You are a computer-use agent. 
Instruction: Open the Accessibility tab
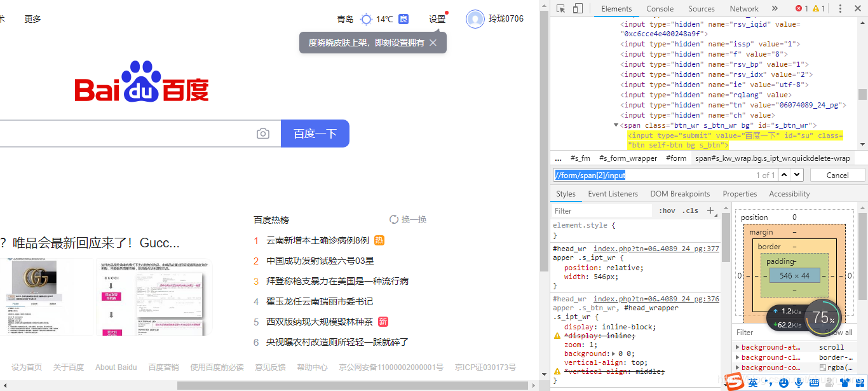coord(789,194)
